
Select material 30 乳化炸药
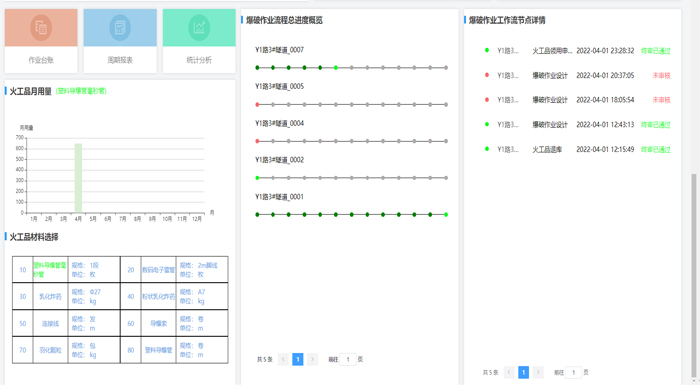pyautogui.click(x=50, y=297)
